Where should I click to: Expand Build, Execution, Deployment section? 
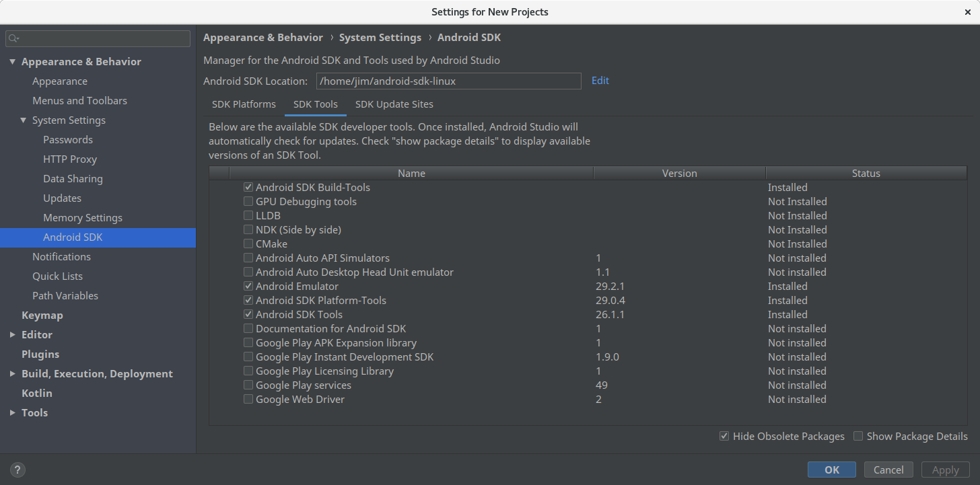(x=11, y=373)
